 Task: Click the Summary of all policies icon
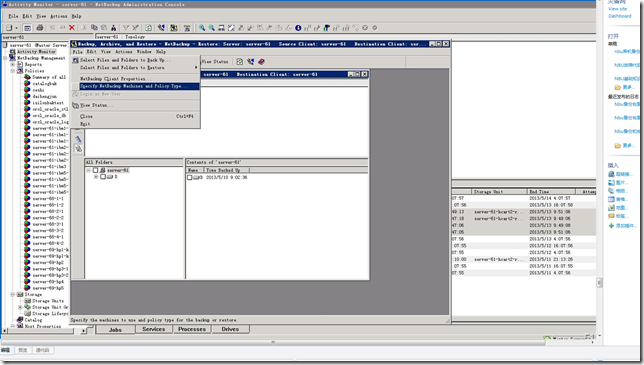(28, 77)
